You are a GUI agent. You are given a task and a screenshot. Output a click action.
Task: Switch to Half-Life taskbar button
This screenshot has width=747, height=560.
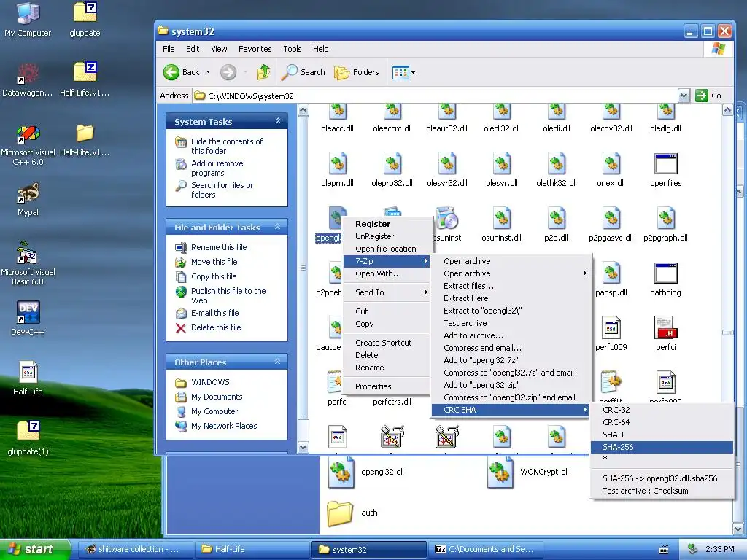pos(252,549)
